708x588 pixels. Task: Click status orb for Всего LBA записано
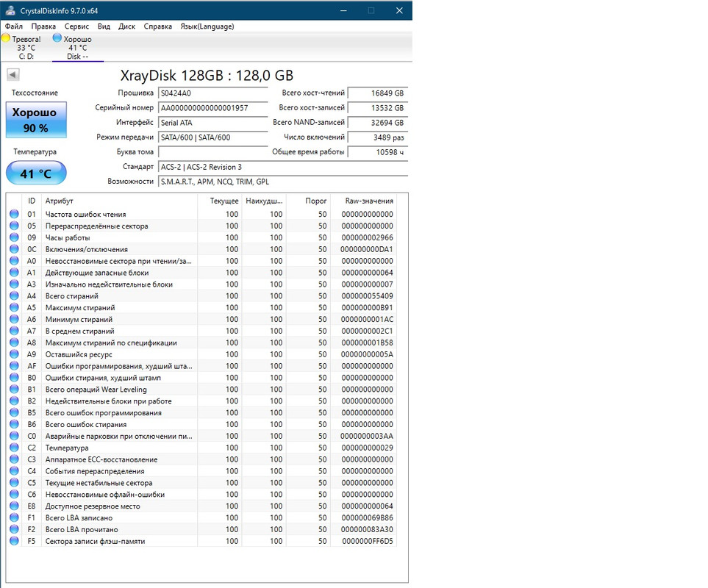14,517
